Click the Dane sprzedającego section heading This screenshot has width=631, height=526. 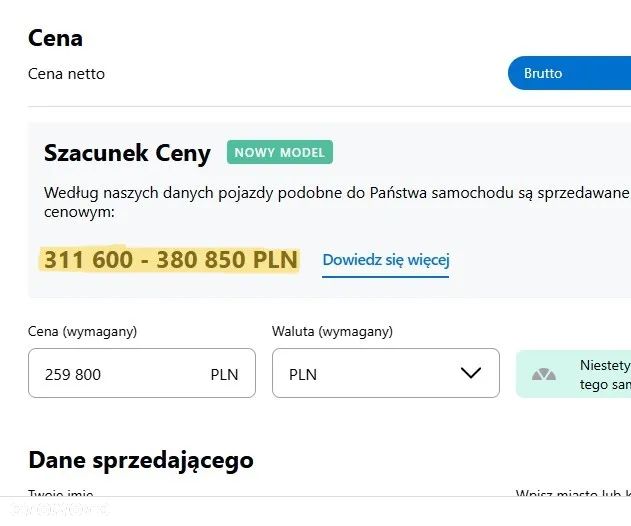(141, 460)
